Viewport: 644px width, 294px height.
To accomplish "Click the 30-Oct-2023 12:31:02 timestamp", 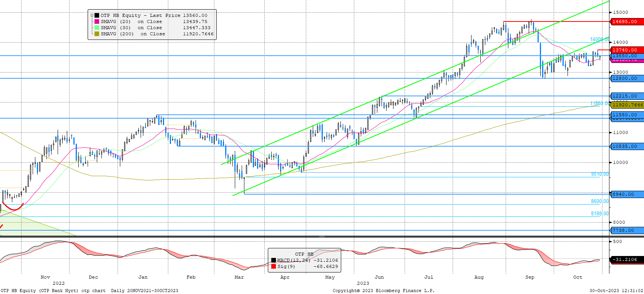I will (616, 291).
